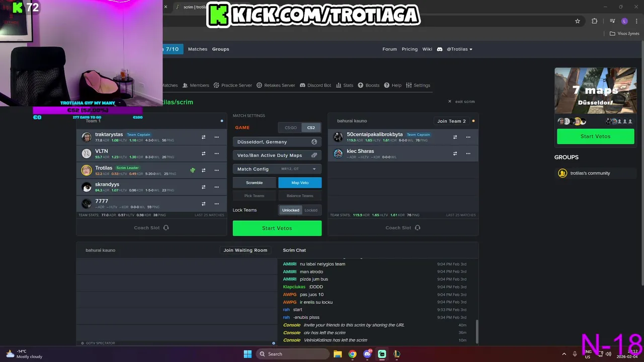
Task: Click the green cactus icon on Trotilas row
Action: pyautogui.click(x=192, y=170)
